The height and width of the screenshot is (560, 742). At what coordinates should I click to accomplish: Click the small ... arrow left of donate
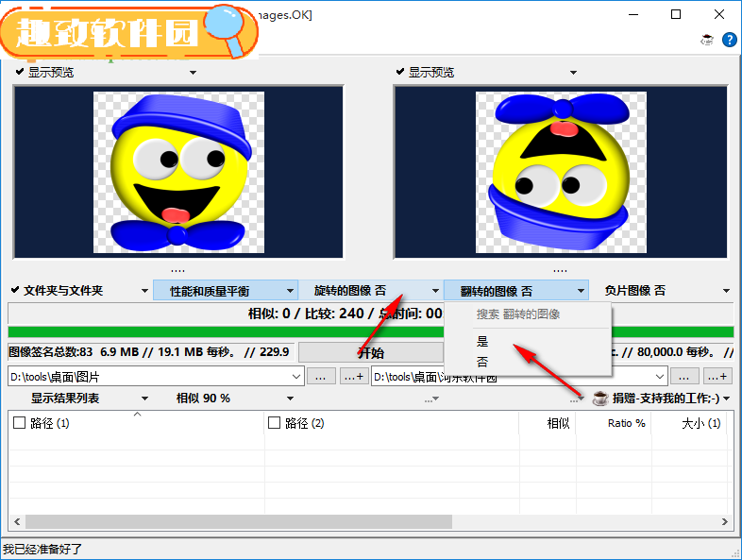click(577, 400)
